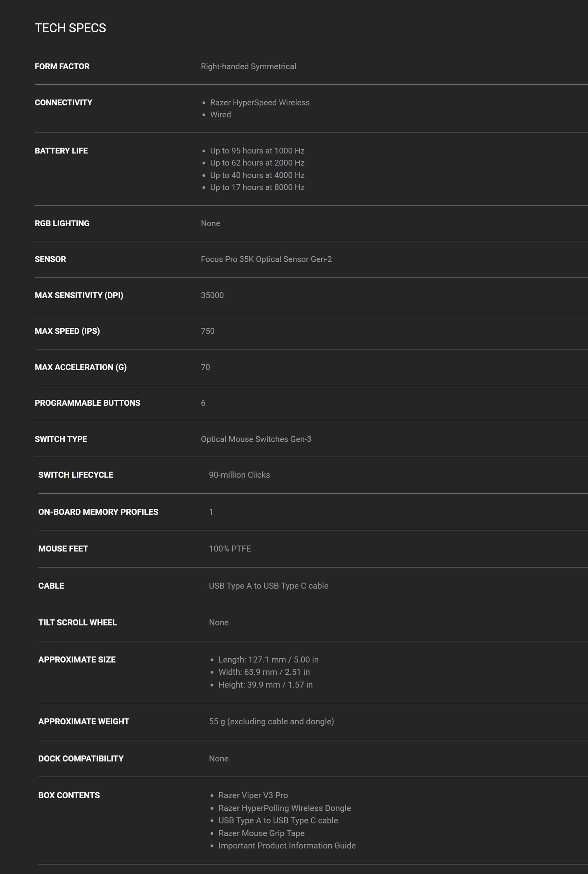
Task: Click the MAX ACCELERATION (G) label
Action: [x=81, y=367]
